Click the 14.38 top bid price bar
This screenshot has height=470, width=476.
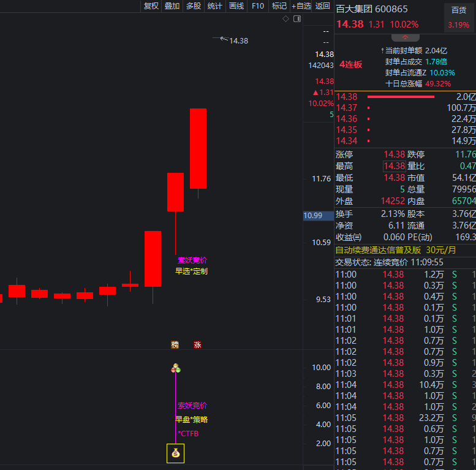[x=401, y=97]
